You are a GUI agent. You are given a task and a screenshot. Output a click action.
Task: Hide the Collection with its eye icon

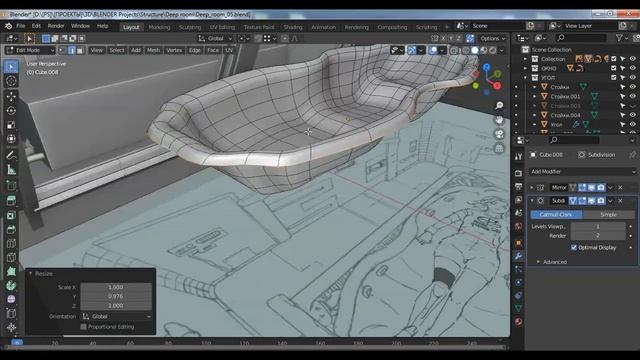point(632,59)
